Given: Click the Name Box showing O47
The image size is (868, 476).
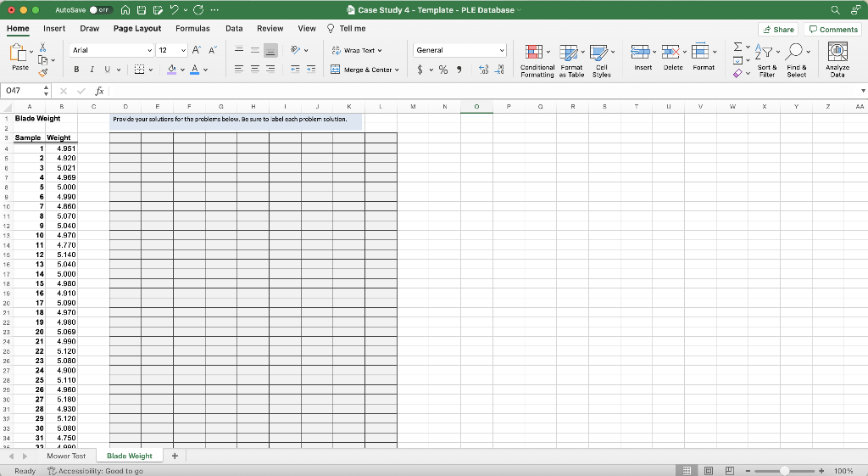Looking at the screenshot, I should [22, 90].
